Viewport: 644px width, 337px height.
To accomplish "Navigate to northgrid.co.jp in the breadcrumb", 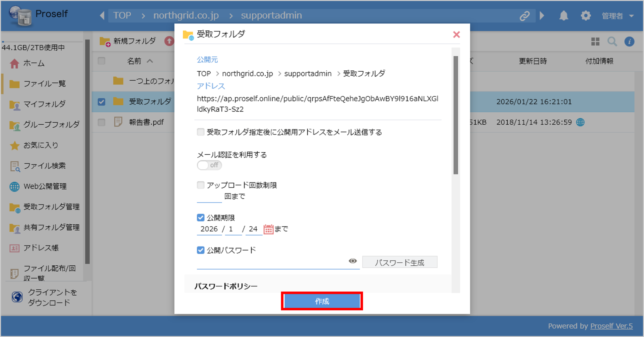I will (186, 15).
